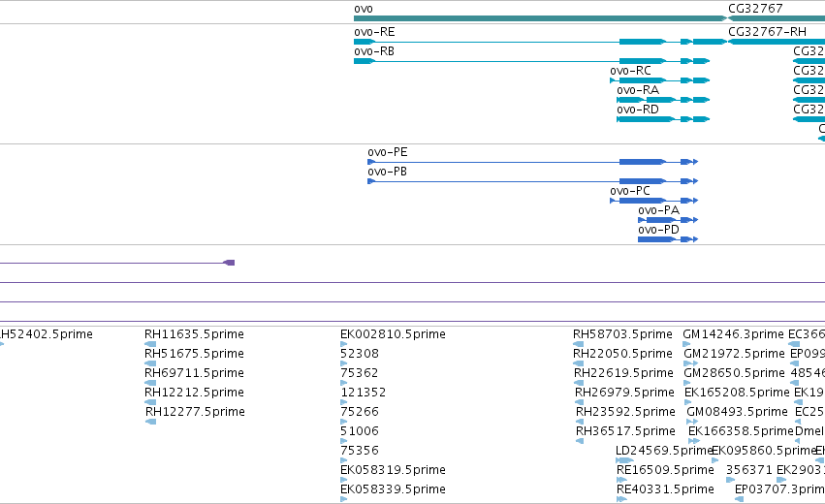Select EST LD24569.5prime glyph
Viewport: 825px width, 504px height.
[x=624, y=460]
